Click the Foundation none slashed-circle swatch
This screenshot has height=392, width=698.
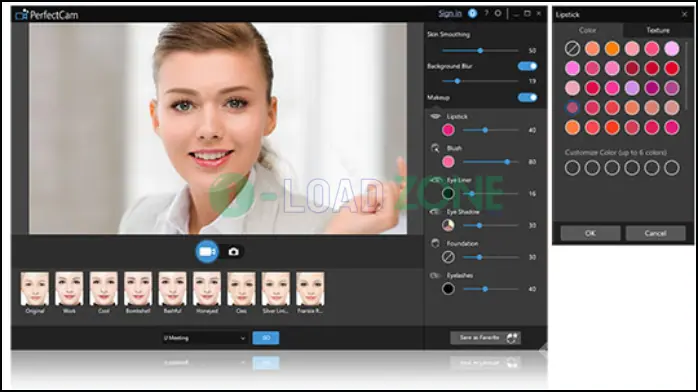pyautogui.click(x=448, y=257)
